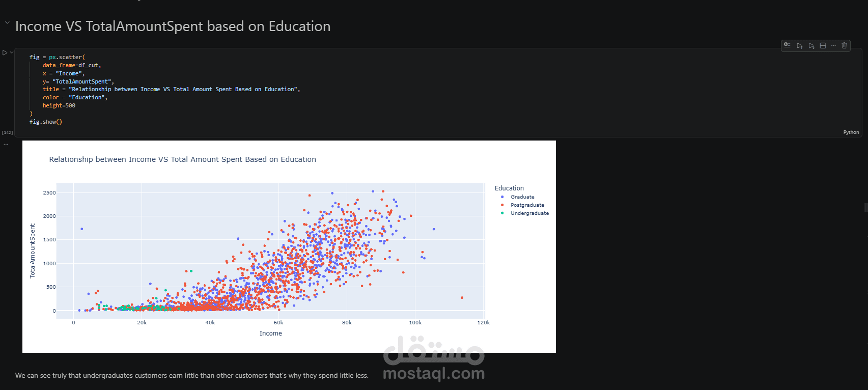This screenshot has height=390, width=868.
Task: Click the blue Graduate legend color dot
Action: (x=502, y=197)
